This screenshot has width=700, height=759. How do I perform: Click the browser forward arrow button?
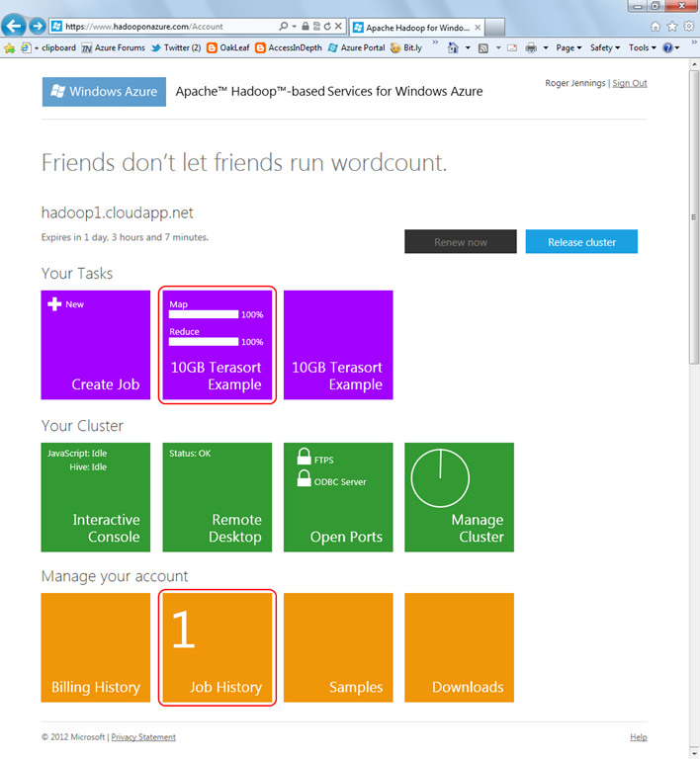point(38,26)
